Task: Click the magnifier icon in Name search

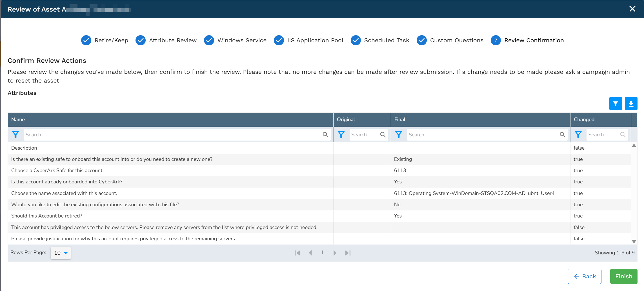Action: pos(325,135)
